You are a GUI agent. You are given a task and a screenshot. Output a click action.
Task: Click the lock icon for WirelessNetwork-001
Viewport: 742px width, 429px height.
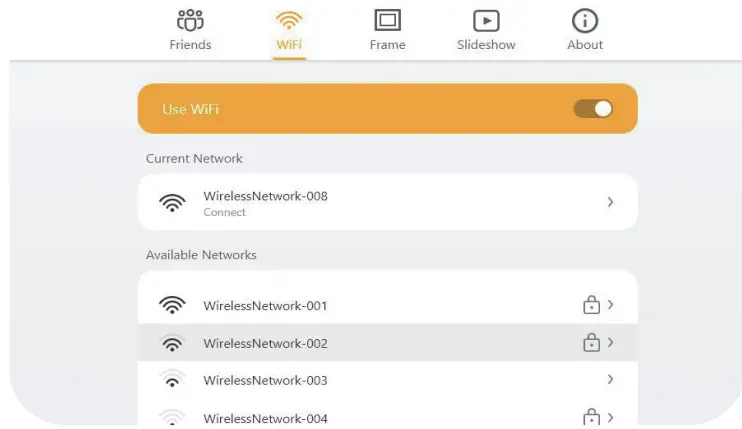click(x=591, y=305)
